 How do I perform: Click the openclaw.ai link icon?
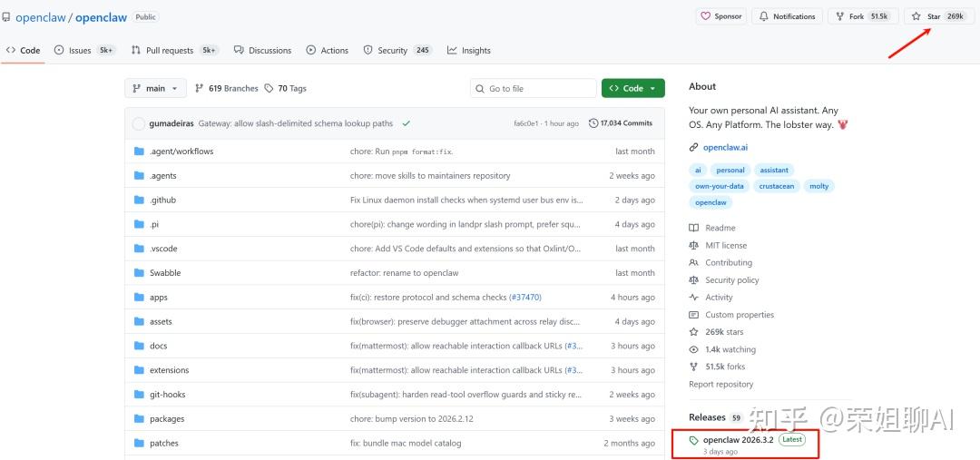694,147
